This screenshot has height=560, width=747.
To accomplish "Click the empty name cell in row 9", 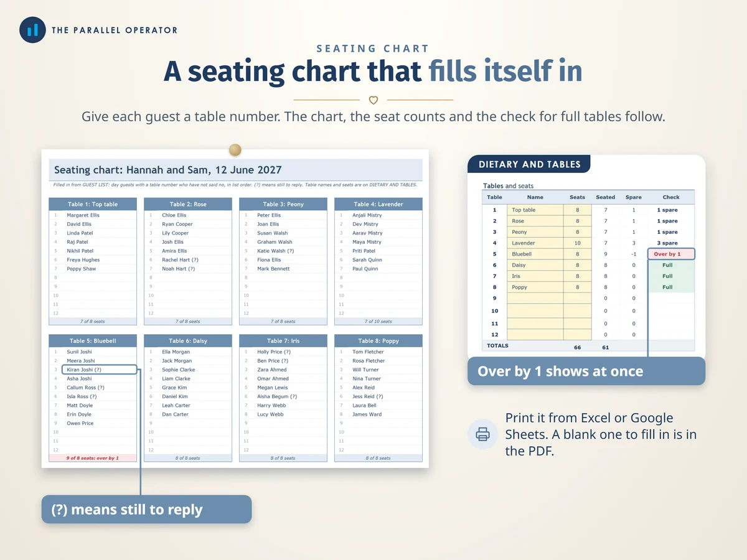I will [x=535, y=299].
